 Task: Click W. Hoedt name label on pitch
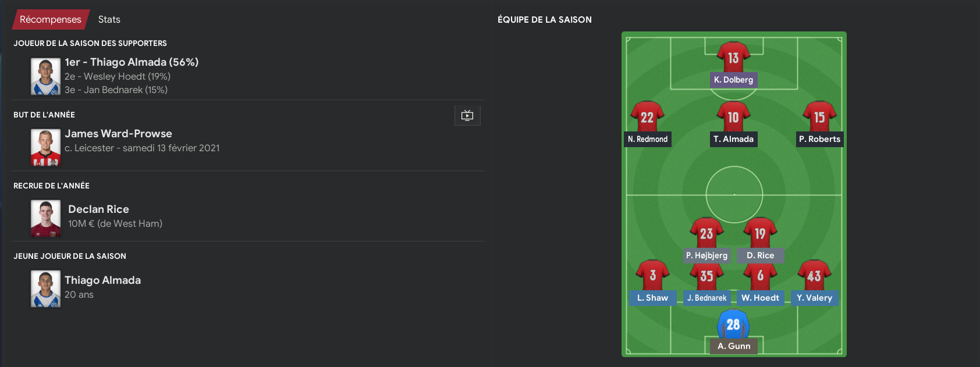coord(760,298)
